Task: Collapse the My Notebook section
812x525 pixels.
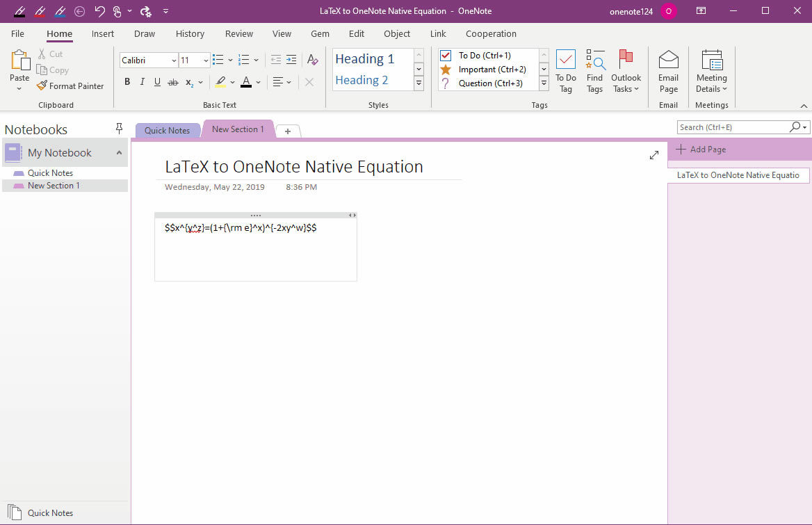Action: tap(118, 152)
